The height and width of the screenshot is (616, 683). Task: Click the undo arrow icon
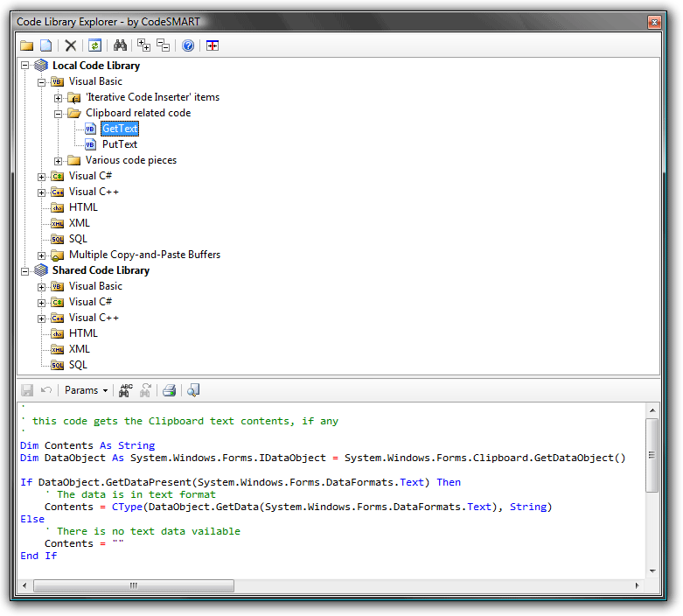46,389
